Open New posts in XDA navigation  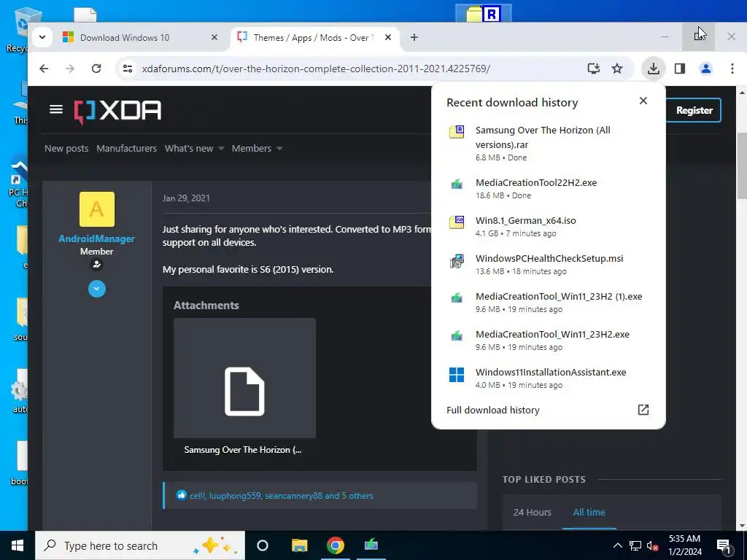[66, 149]
